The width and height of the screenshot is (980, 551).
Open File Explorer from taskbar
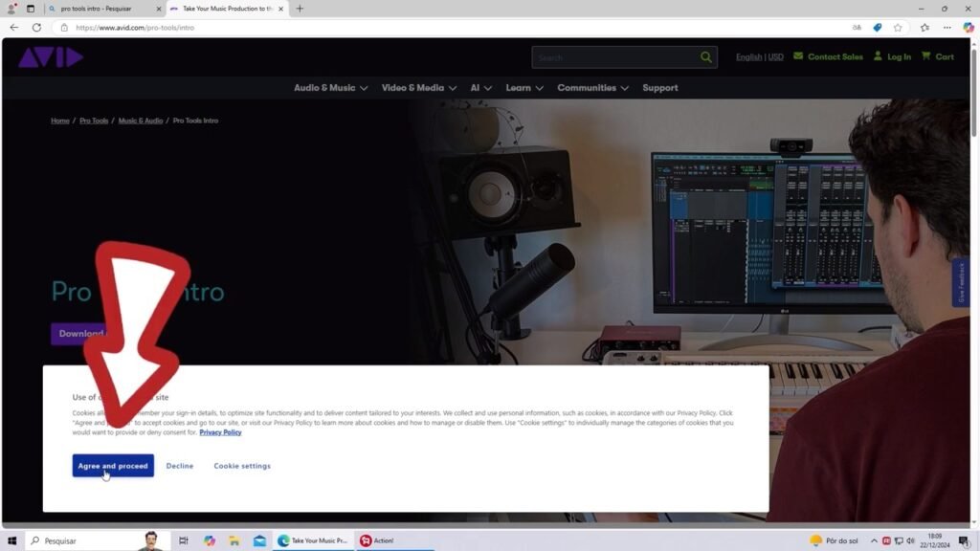point(234,540)
